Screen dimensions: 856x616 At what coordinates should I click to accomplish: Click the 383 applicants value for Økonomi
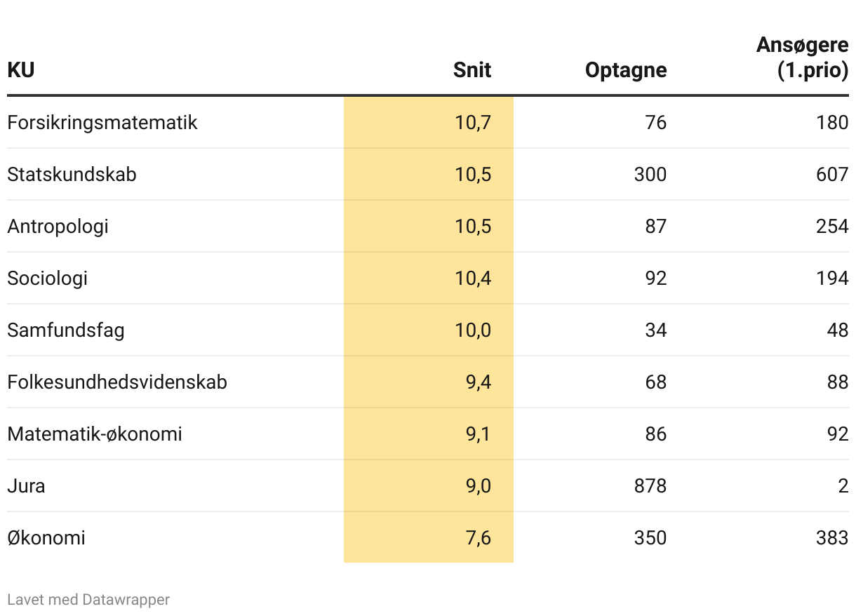[x=832, y=538]
